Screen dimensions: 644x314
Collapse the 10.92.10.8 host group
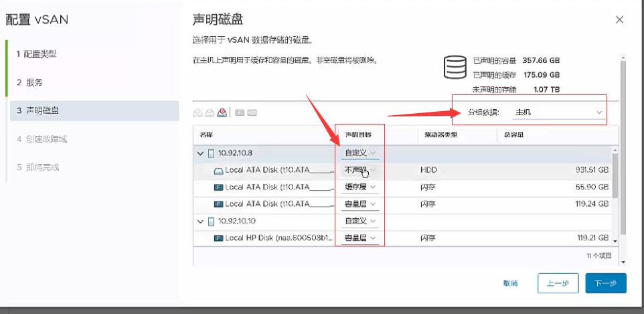200,153
